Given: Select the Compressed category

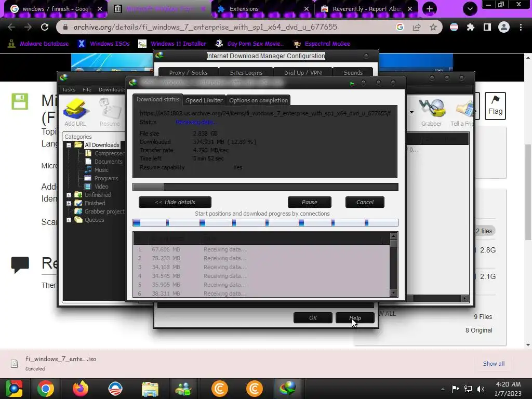Looking at the screenshot, I should pos(105,153).
